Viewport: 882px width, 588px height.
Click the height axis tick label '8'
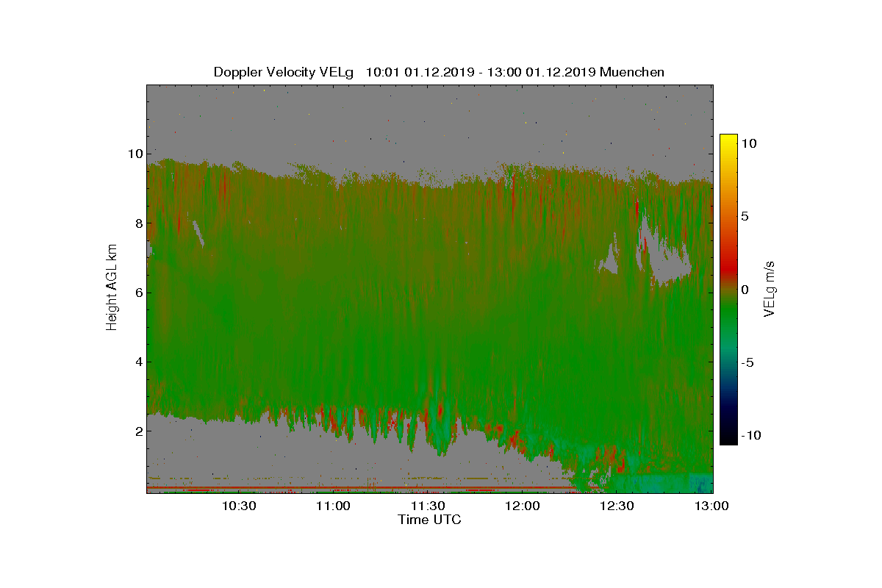pos(138,223)
